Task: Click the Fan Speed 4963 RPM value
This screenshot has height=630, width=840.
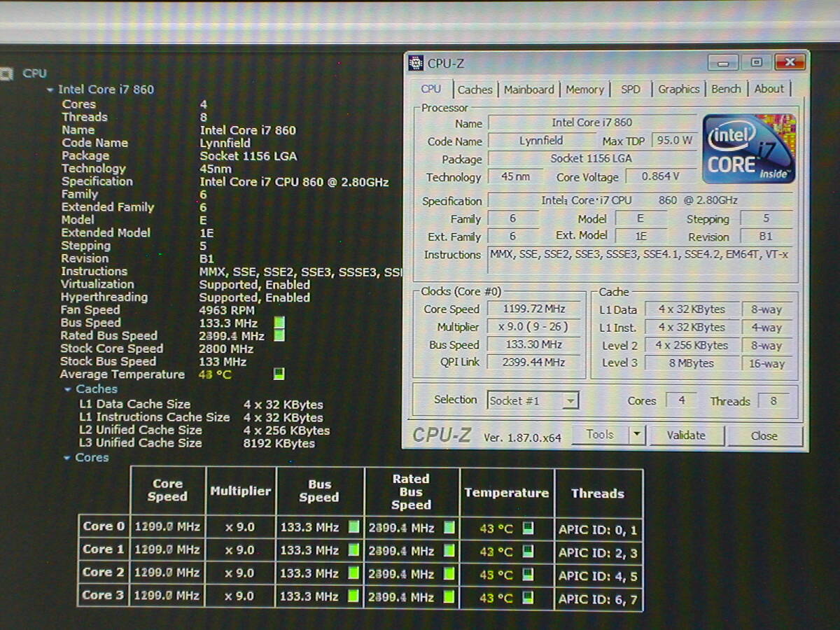Action: [227, 310]
